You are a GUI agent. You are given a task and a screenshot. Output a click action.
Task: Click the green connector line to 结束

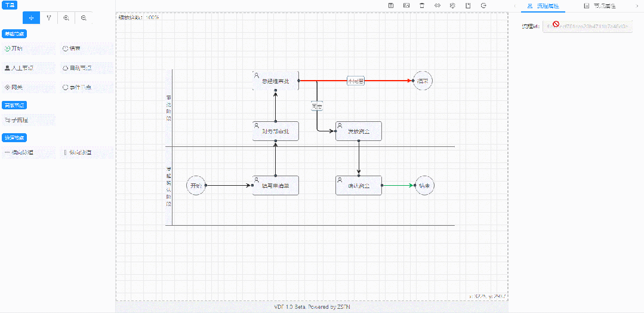(x=398, y=186)
